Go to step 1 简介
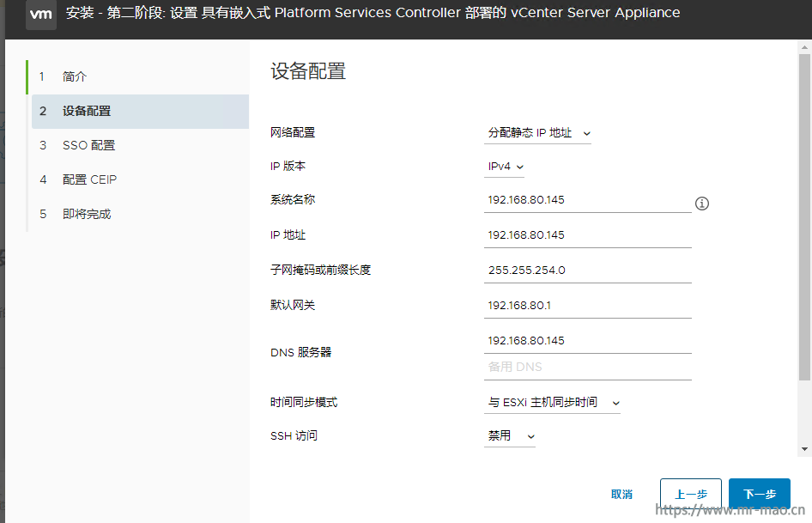812x523 pixels. pos(140,76)
